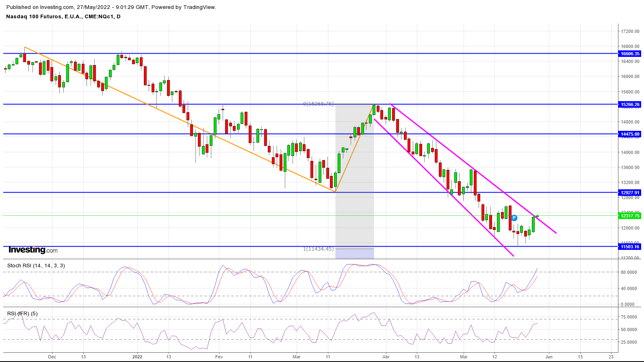Image resolution: width=644 pixels, height=362 pixels.
Task: Click the 16800.00 price axis tick
Action: click(630, 46)
